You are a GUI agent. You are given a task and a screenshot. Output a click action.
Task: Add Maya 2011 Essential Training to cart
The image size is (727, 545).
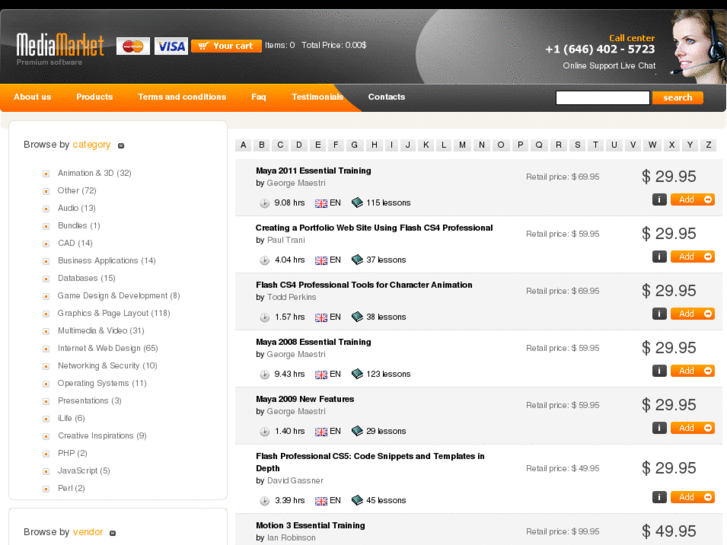693,199
